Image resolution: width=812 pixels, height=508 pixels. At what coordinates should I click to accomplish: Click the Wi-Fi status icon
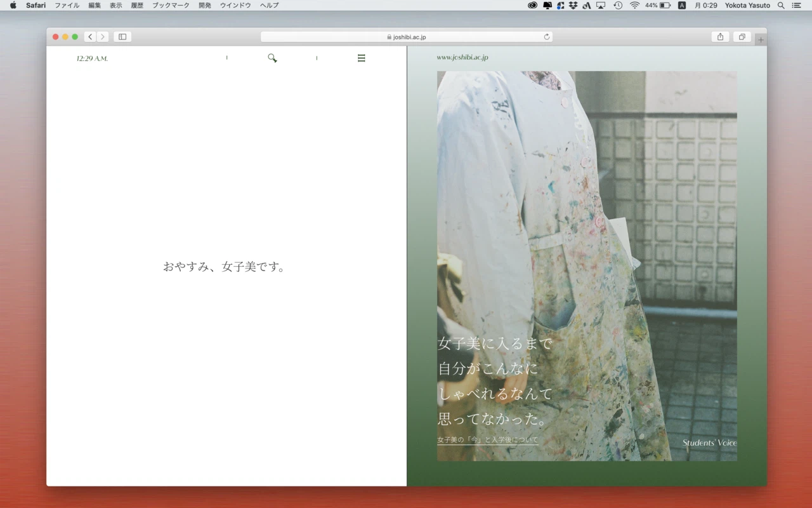tap(634, 5)
